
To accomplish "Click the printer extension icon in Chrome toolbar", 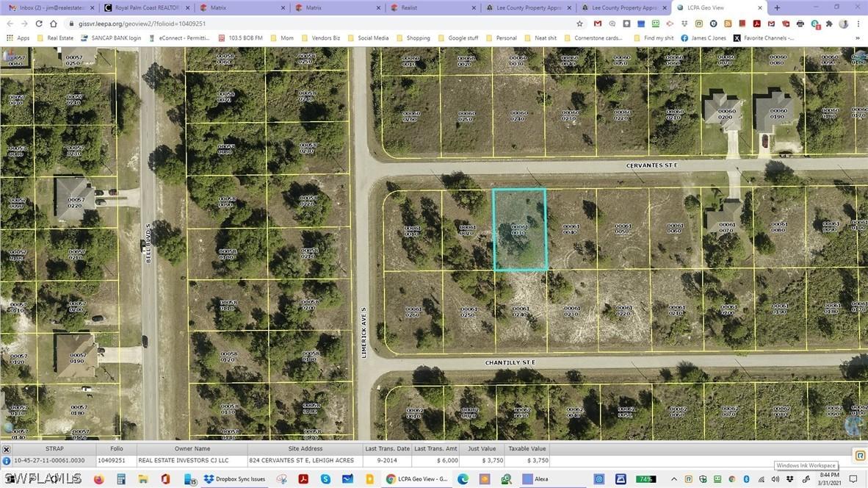I will [x=800, y=23].
